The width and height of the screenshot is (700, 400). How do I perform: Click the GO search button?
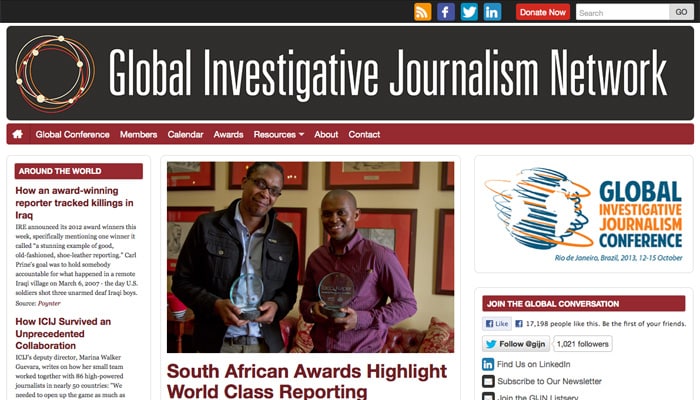(x=681, y=12)
